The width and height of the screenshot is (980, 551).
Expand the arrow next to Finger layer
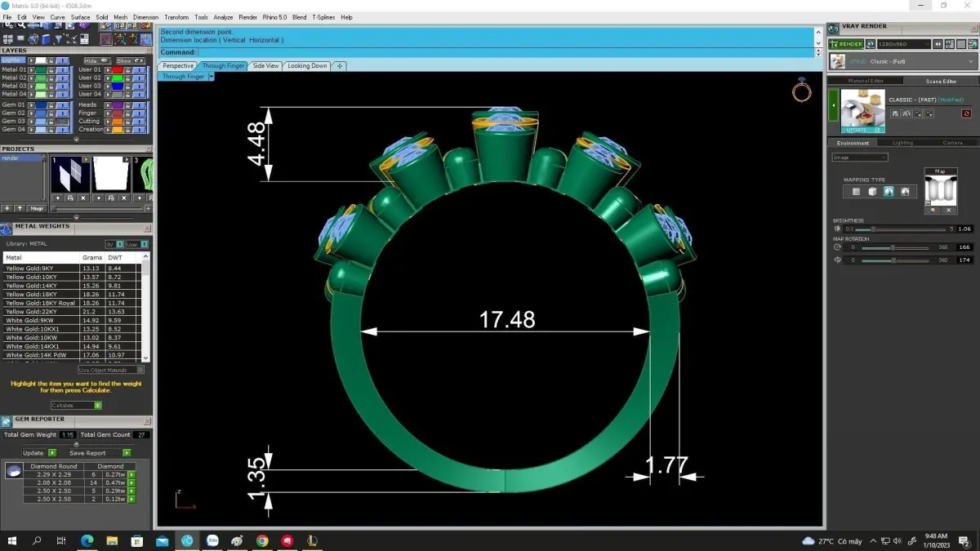click(x=107, y=113)
